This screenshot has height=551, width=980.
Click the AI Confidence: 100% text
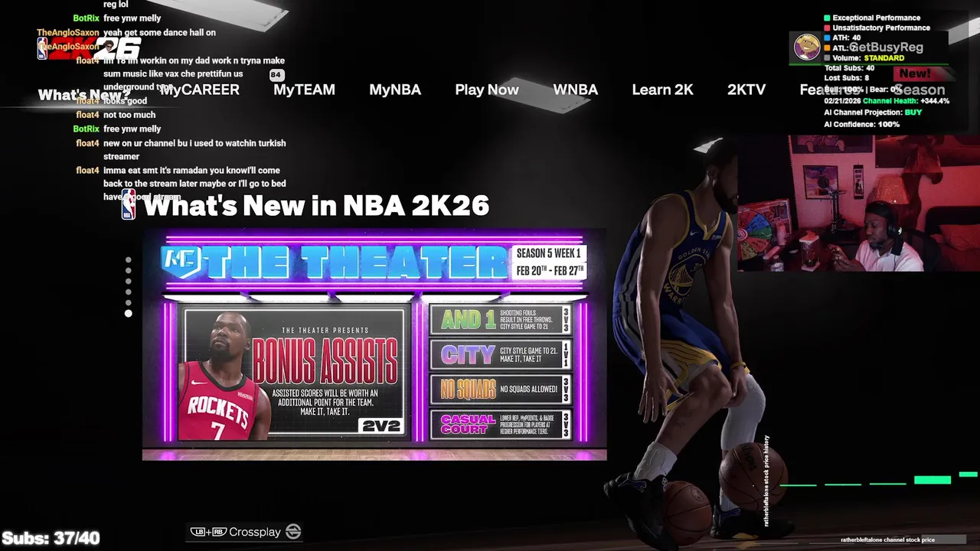point(862,124)
